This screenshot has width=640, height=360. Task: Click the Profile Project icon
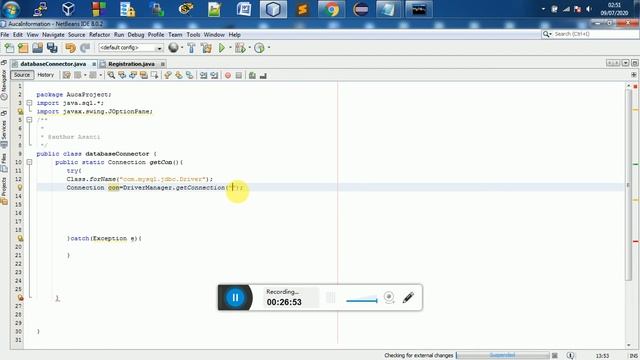click(x=259, y=48)
